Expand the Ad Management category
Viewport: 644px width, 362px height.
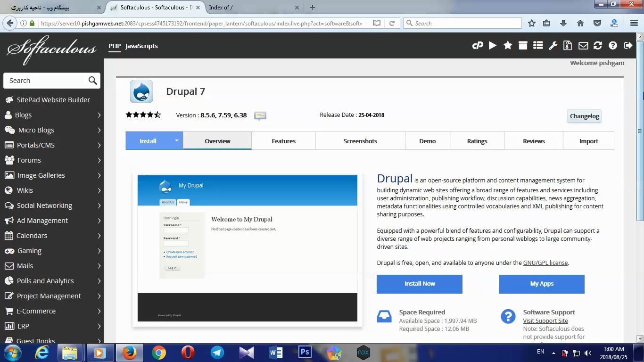[99, 221]
